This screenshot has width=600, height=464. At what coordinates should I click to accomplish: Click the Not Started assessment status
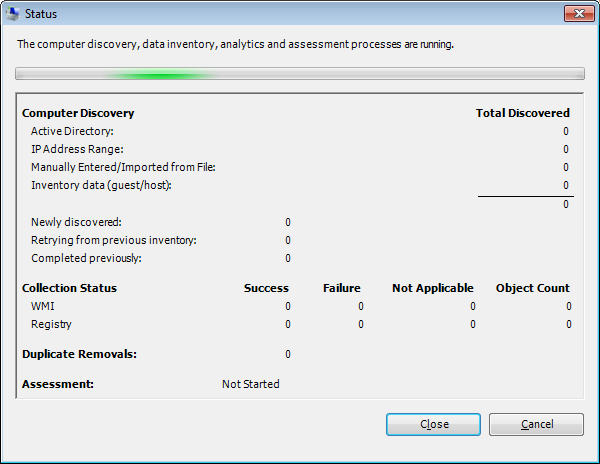[250, 384]
